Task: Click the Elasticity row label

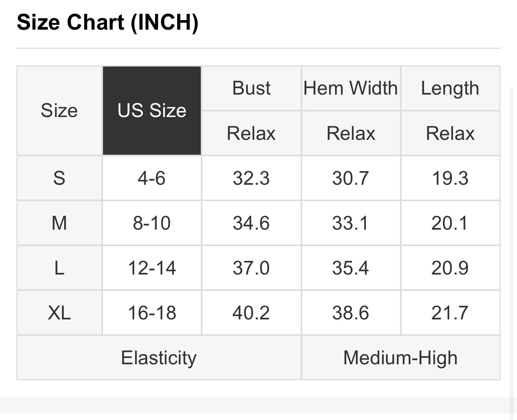Action: tap(159, 357)
